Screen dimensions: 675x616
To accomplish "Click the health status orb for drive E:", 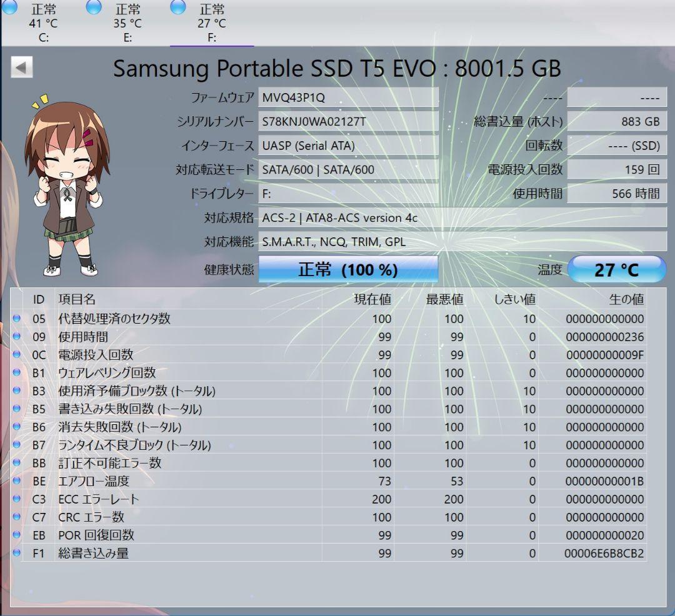I will [x=95, y=8].
